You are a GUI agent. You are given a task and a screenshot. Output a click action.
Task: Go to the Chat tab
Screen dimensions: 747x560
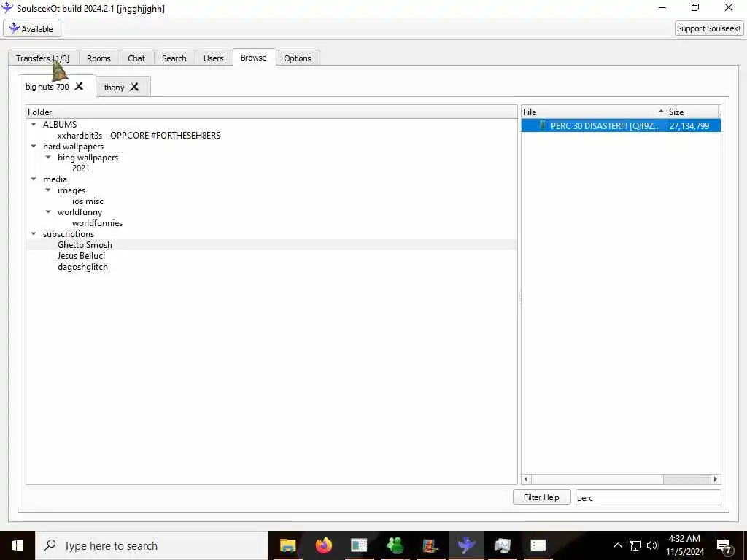pos(136,58)
